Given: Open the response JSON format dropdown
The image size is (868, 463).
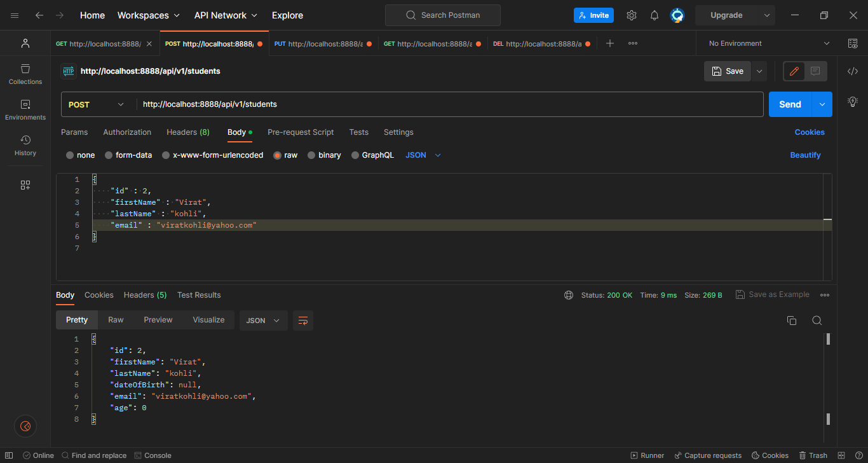Looking at the screenshot, I should pyautogui.click(x=263, y=321).
